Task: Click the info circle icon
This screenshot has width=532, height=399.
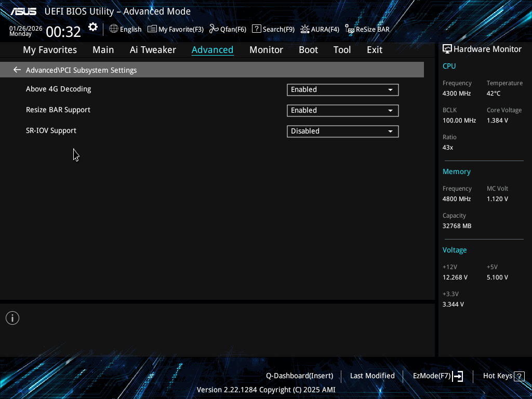Action: 12,318
